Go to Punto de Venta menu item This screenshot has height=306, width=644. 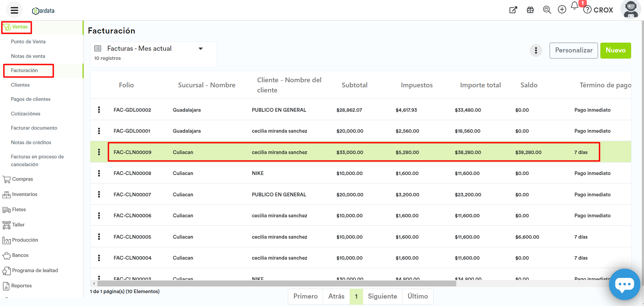28,42
